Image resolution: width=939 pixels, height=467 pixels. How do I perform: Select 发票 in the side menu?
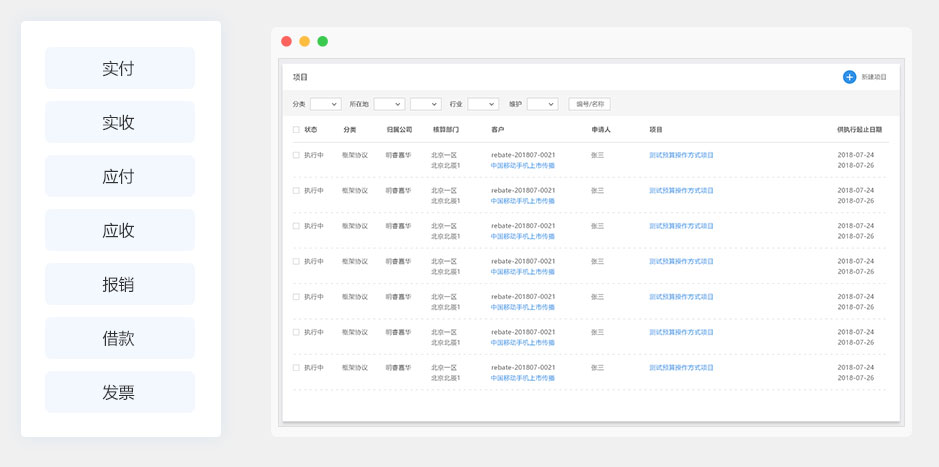[x=119, y=392]
